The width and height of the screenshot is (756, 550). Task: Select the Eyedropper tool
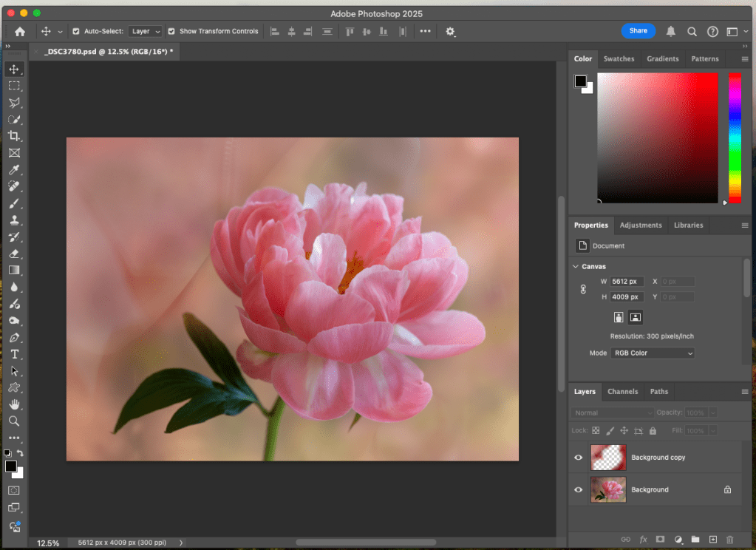14,170
